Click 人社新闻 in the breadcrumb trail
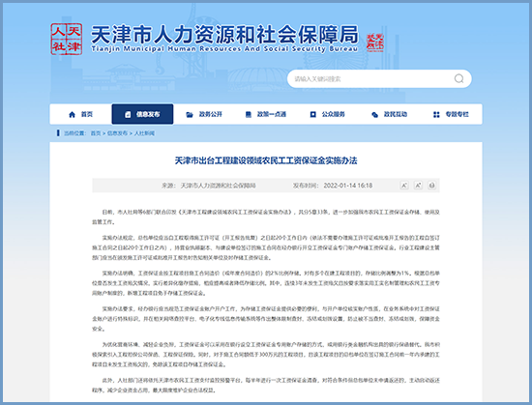This screenshot has width=532, height=405. pos(144,133)
